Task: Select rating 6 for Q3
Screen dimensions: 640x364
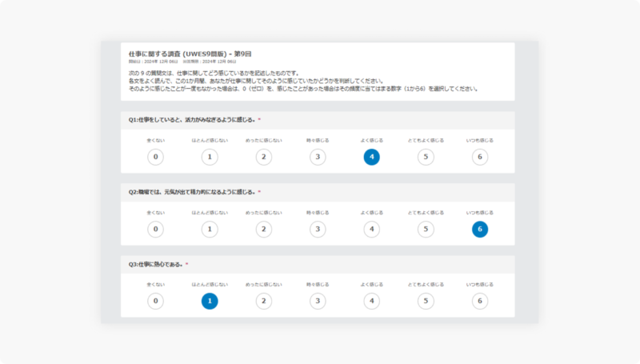Action: [480, 301]
